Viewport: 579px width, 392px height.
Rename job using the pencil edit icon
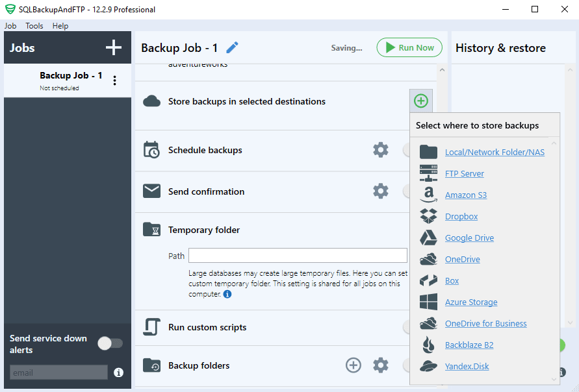pos(232,47)
